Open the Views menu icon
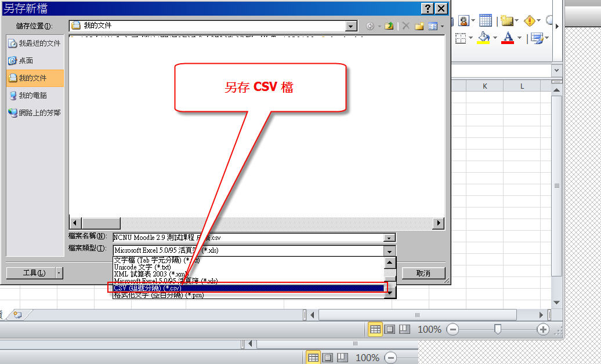This screenshot has height=364, width=601. pyautogui.click(x=433, y=26)
